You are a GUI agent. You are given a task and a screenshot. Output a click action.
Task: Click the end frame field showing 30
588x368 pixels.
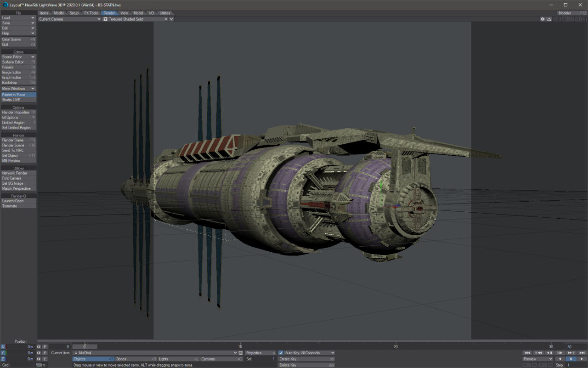coord(576,347)
